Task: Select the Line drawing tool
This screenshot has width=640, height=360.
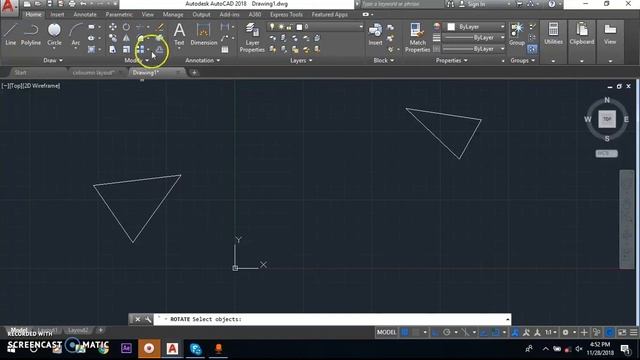Action: tap(11, 34)
